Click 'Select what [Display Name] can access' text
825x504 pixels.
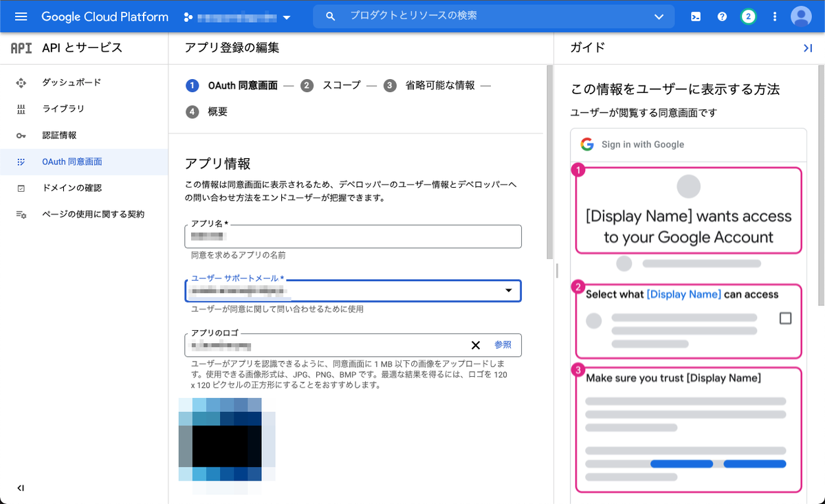tap(682, 294)
